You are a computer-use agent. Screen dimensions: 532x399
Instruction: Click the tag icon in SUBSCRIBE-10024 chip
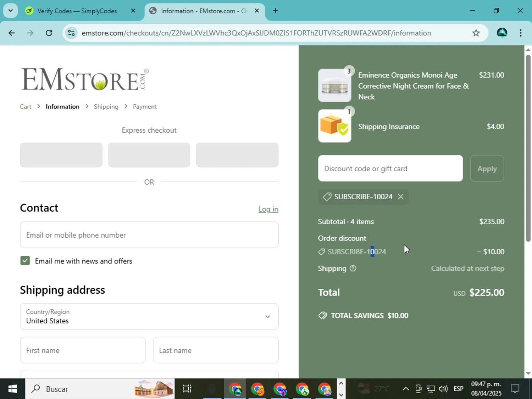pyautogui.click(x=327, y=196)
